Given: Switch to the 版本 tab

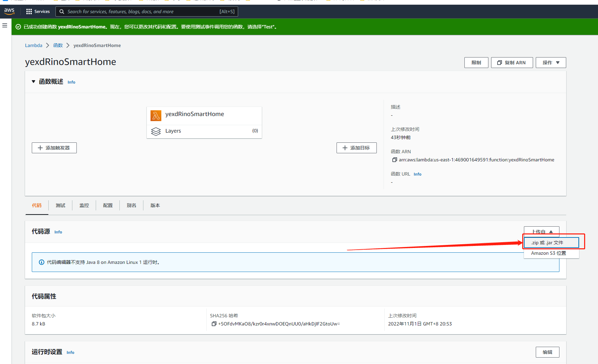Looking at the screenshot, I should click(155, 205).
